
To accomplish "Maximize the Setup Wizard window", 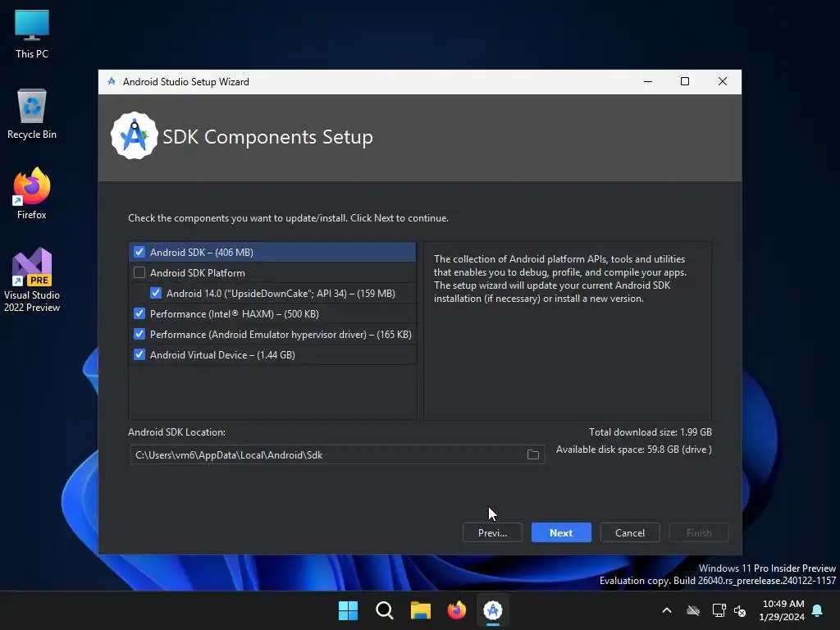I will [x=685, y=81].
